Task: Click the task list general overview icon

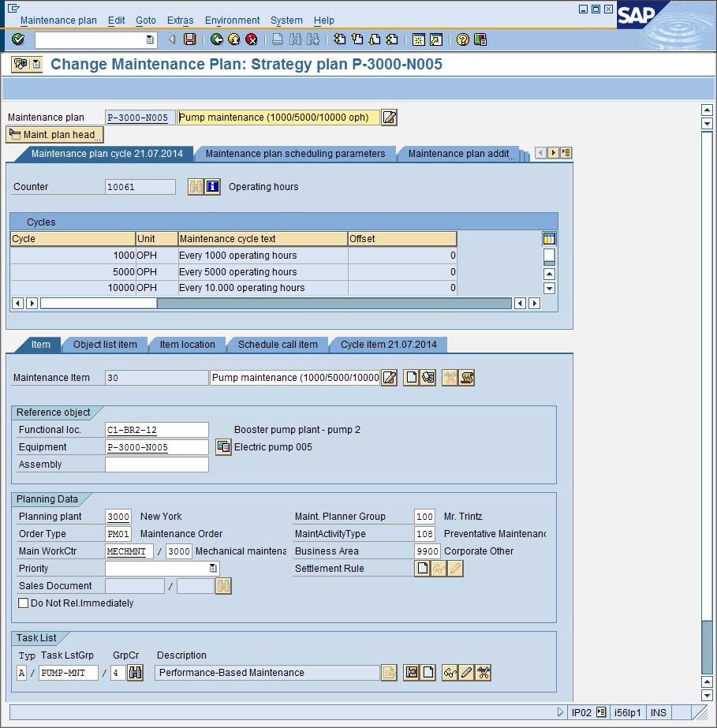Action: tap(412, 673)
